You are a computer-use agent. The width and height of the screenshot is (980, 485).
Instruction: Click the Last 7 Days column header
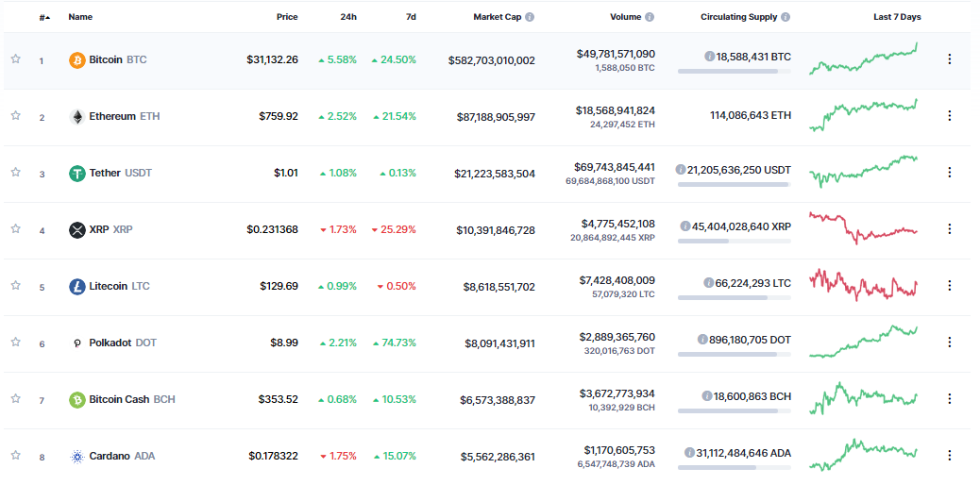(897, 17)
